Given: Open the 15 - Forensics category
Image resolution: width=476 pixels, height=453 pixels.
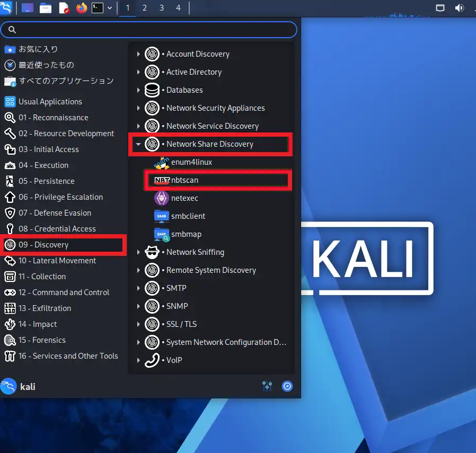Looking at the screenshot, I should (x=64, y=340).
